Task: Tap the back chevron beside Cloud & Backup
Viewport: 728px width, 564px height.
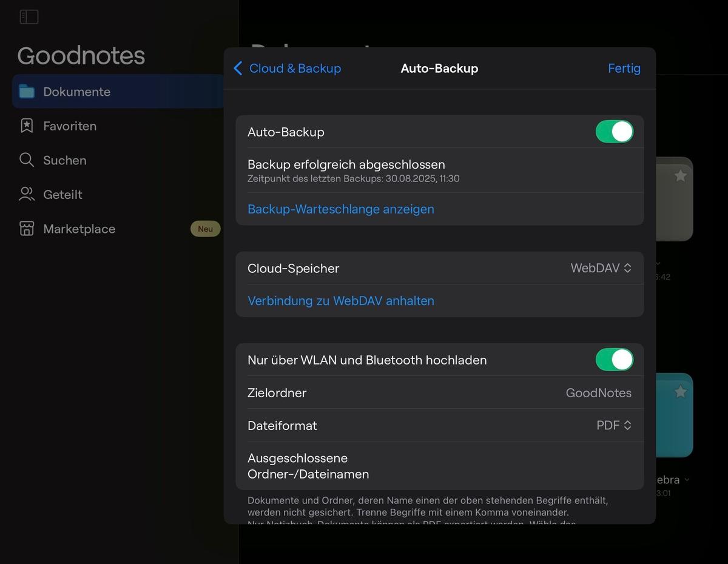Action: point(238,69)
